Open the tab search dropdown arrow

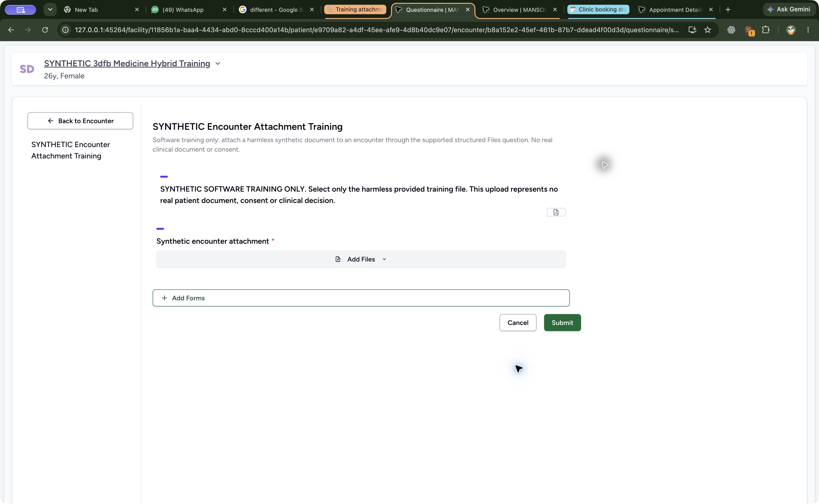click(50, 10)
